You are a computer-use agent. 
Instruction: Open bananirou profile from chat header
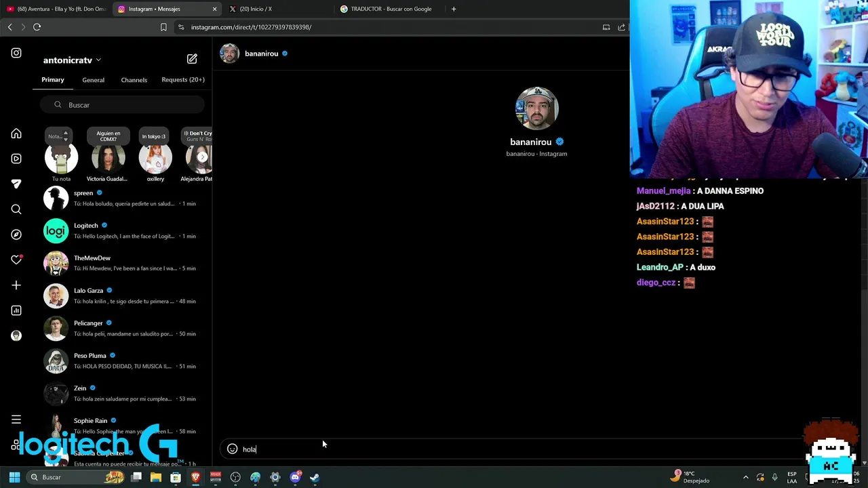(x=254, y=54)
